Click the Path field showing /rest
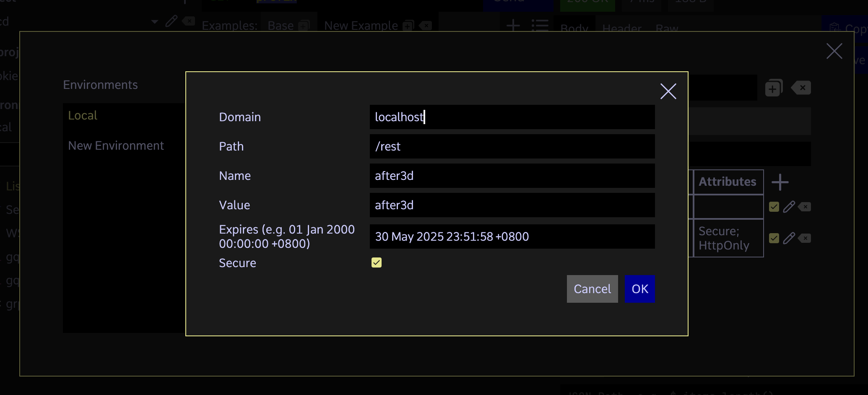868x395 pixels. click(512, 146)
